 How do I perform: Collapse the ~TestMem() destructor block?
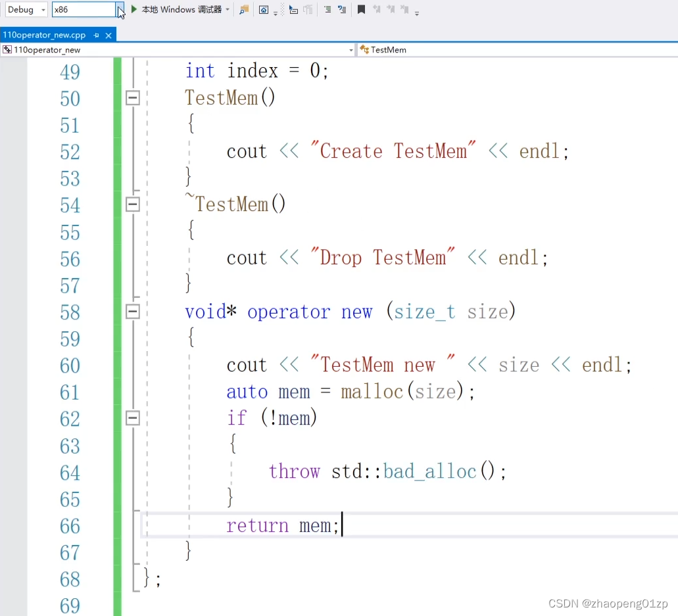133,204
